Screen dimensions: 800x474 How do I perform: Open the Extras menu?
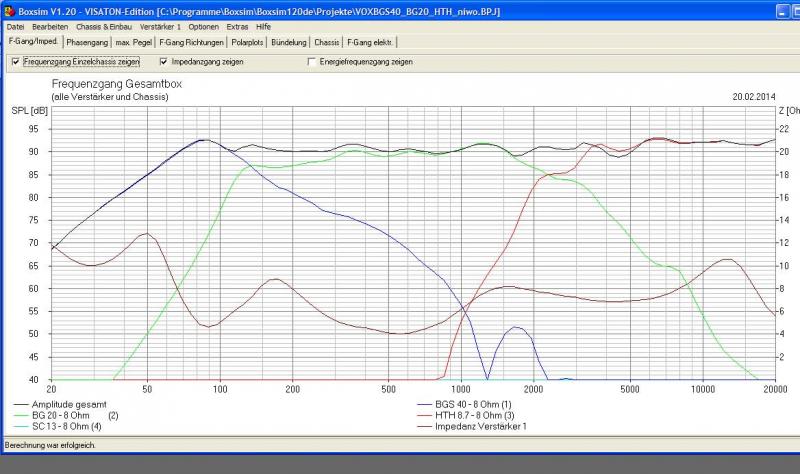(237, 27)
